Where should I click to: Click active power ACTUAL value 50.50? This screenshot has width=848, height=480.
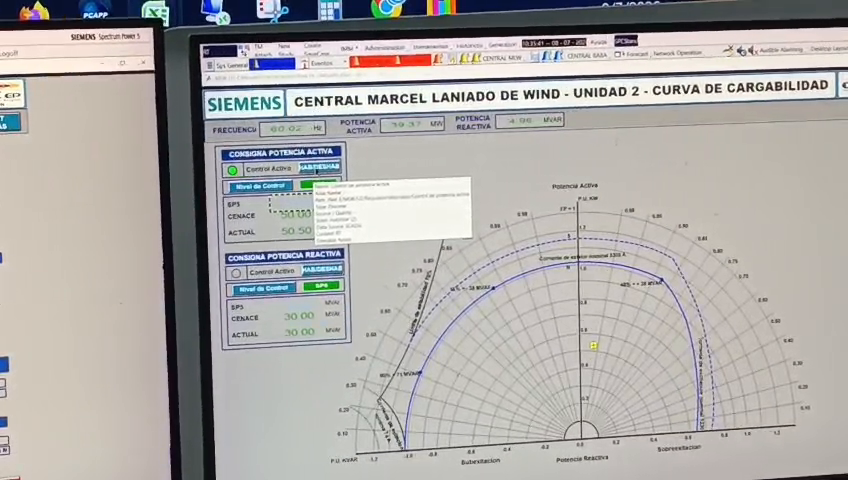[x=296, y=231]
